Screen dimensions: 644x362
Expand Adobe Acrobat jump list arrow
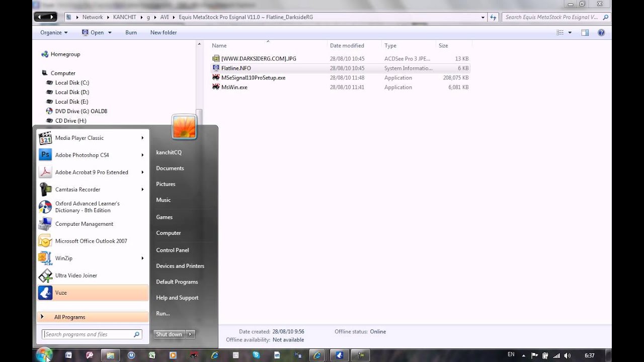click(142, 172)
